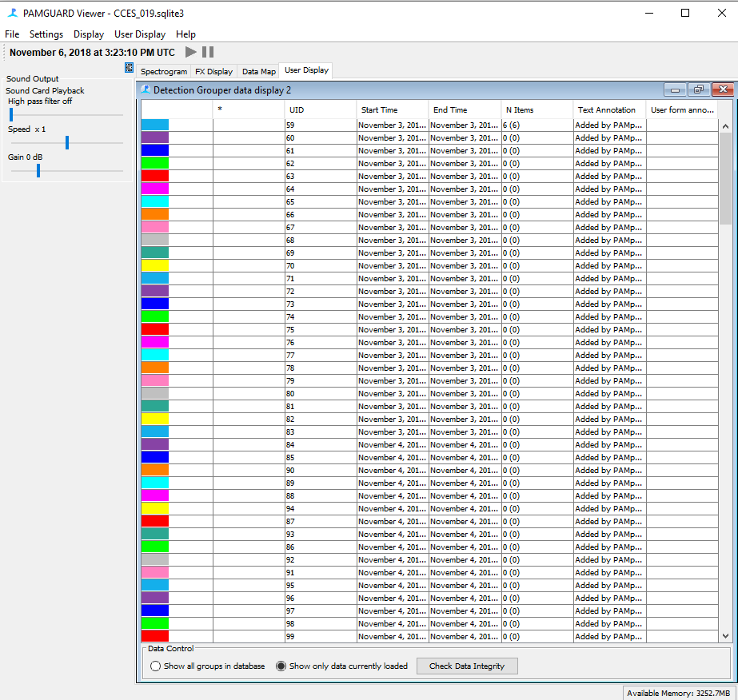Select Show all groups in database
This screenshot has width=738, height=700.
(x=156, y=666)
